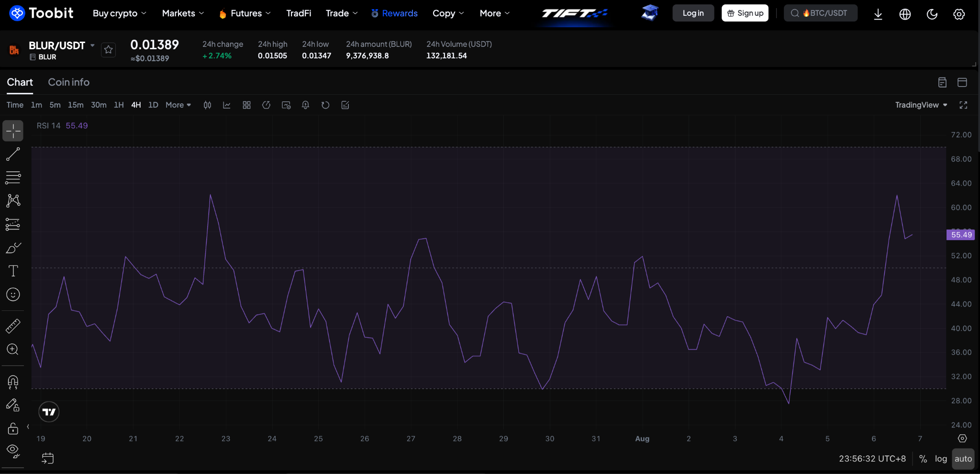The width and height of the screenshot is (980, 474).
Task: Activate the zoom in tool
Action: click(13, 350)
